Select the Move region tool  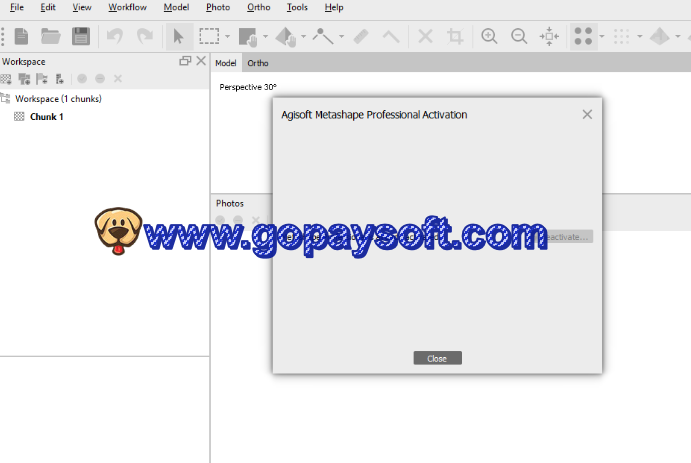248,37
